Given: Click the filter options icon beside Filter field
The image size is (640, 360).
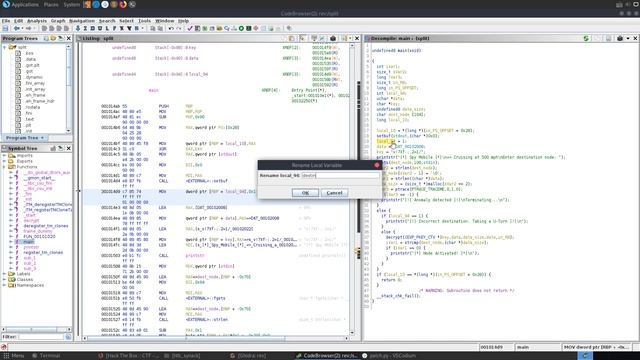Looking at the screenshot, I should [68, 337].
